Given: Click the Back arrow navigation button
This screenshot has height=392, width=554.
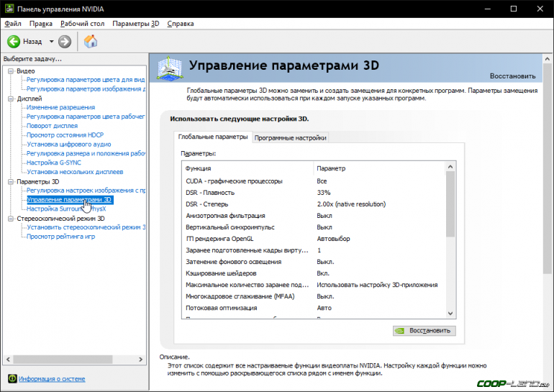Looking at the screenshot, I should pos(14,42).
